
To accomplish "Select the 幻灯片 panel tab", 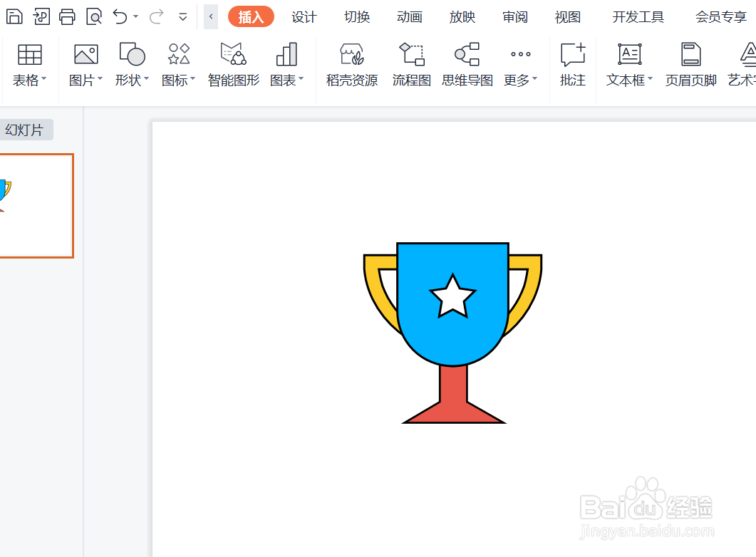I will [25, 130].
